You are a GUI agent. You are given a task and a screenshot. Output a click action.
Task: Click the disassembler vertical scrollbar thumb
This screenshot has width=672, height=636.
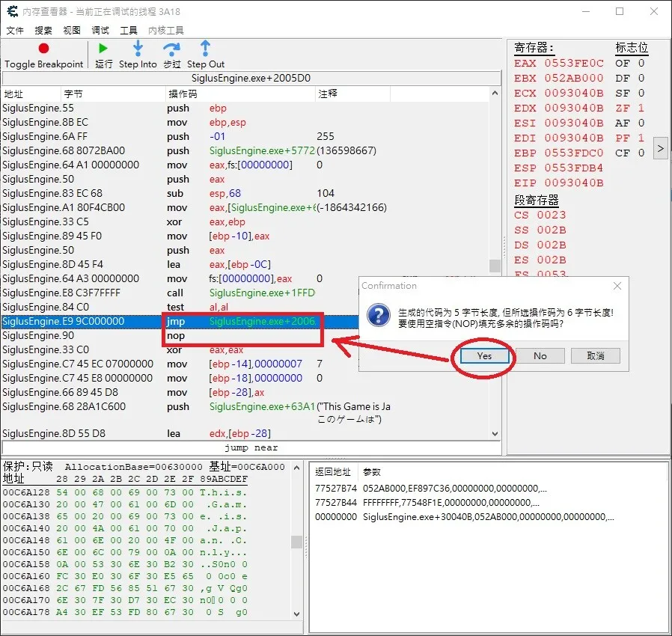[x=494, y=266]
